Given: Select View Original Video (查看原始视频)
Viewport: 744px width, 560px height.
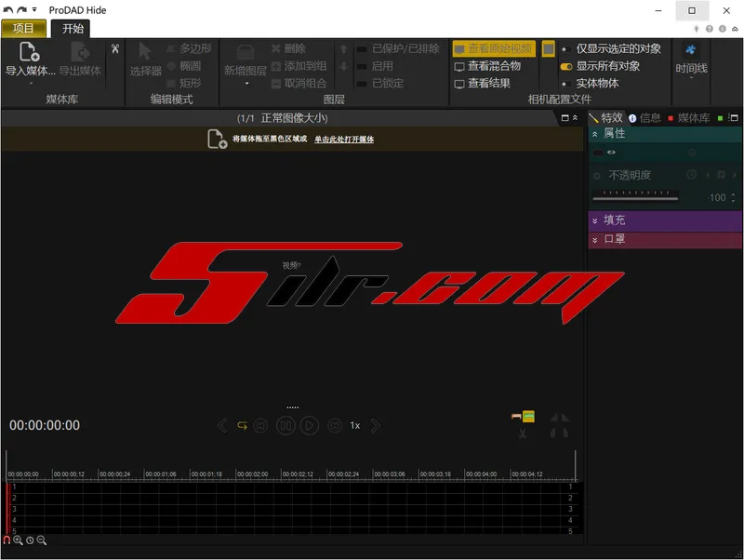Looking at the screenshot, I should 494,48.
